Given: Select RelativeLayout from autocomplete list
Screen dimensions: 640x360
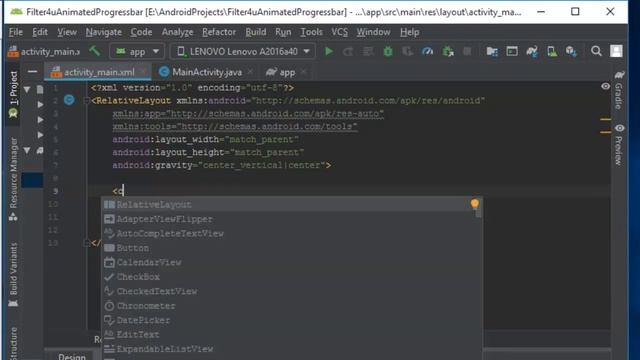Looking at the screenshot, I should coord(292,204).
